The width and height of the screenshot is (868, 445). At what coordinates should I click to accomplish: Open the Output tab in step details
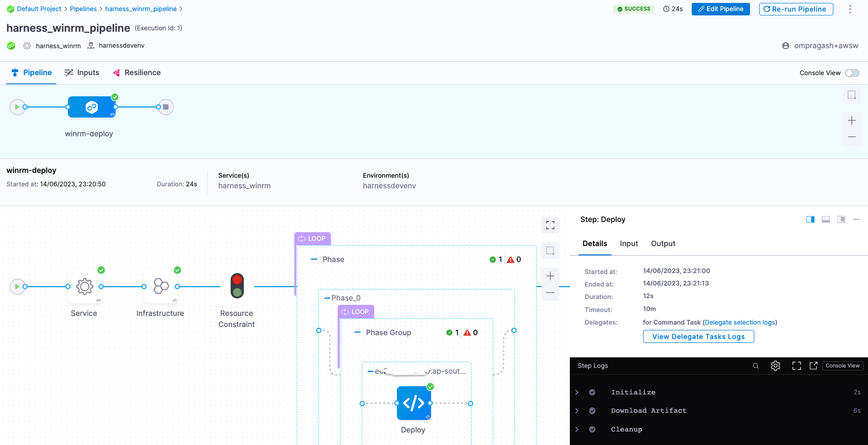663,244
